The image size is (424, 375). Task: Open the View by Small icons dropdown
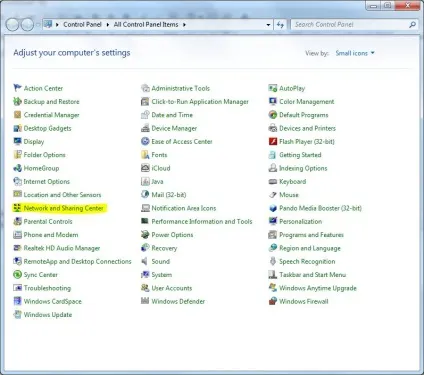[355, 53]
